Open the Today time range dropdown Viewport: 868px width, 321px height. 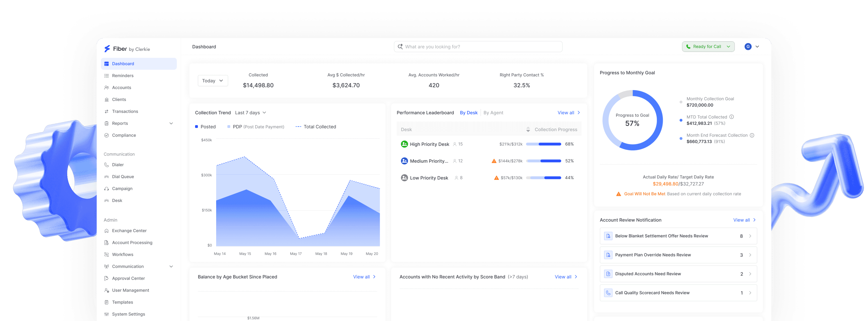tap(213, 81)
